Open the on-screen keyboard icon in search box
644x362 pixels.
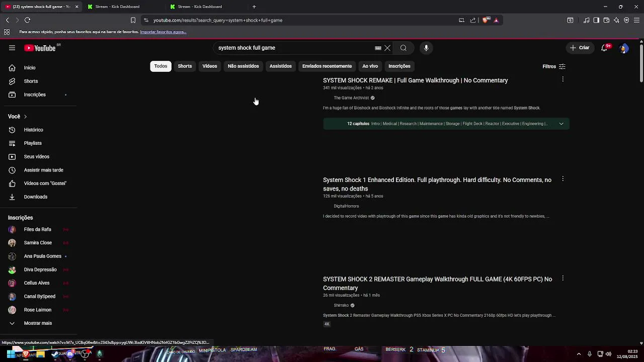pyautogui.click(x=378, y=48)
